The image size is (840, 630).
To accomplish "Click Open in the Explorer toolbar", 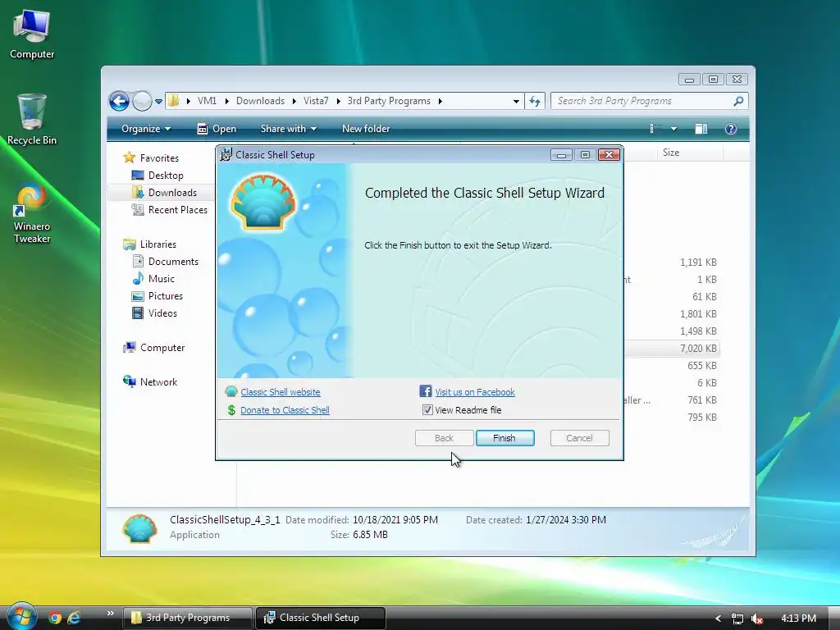I will 217,129.
